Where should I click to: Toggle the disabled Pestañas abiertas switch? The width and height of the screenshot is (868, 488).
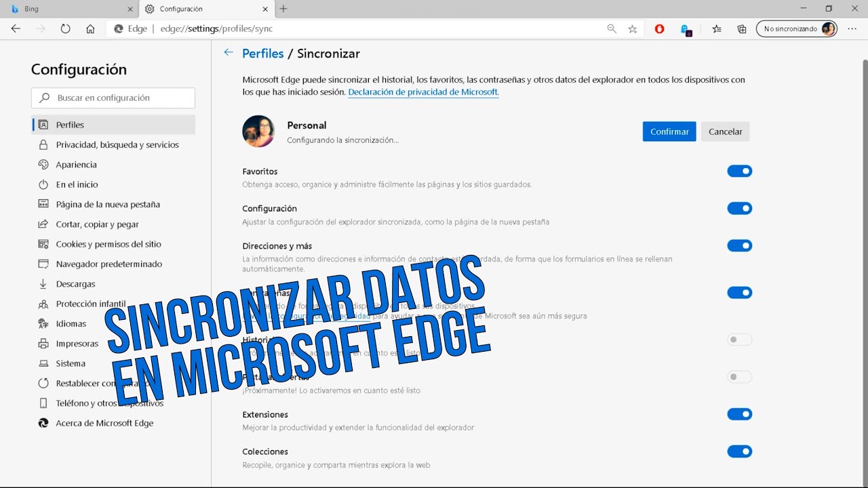point(740,377)
